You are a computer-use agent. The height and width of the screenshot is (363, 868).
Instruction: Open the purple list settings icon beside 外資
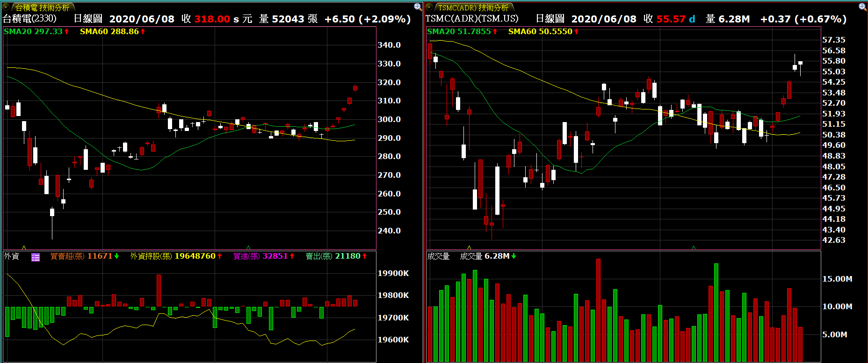(x=36, y=257)
